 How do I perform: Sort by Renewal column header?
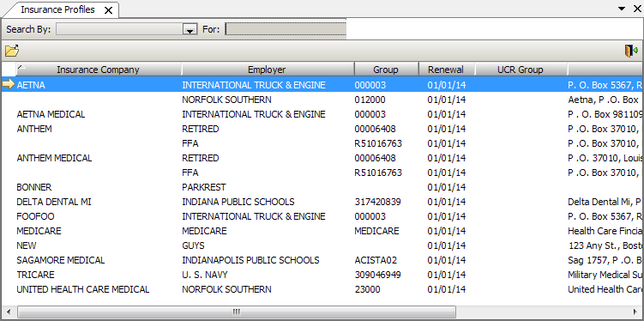coord(446,70)
